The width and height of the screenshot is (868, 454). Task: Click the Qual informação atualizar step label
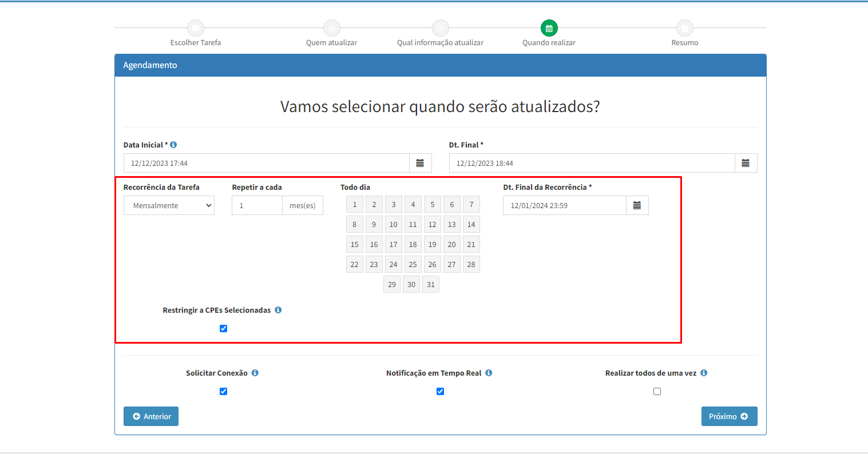[x=441, y=43]
